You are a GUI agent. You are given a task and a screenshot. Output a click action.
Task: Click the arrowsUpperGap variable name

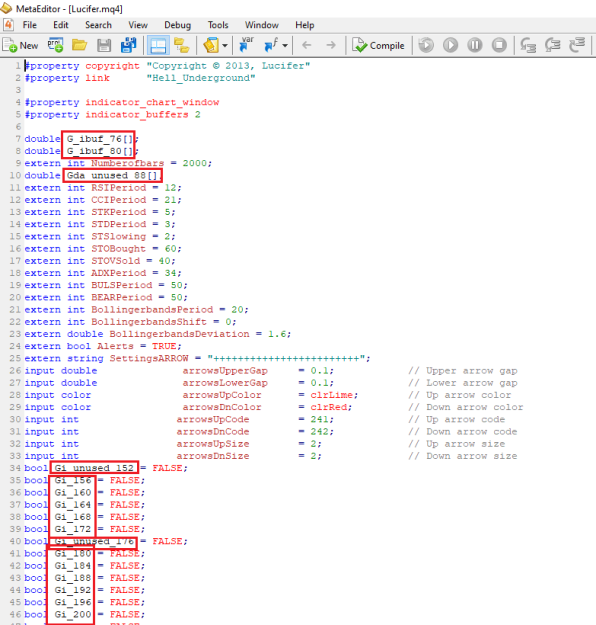225,371
